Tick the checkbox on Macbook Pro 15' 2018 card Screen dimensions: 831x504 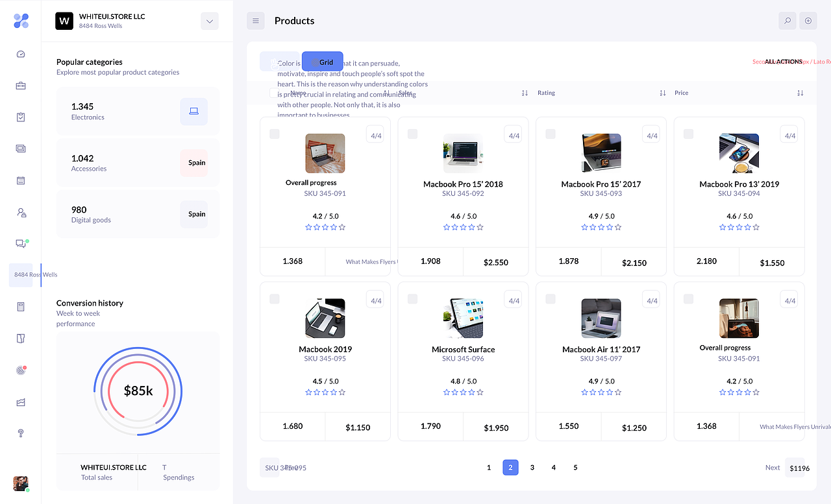point(412,134)
